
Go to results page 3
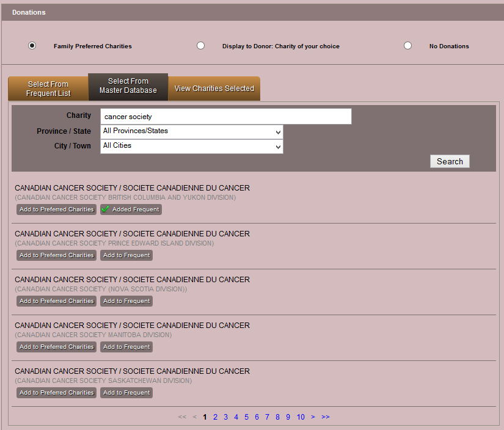225,417
